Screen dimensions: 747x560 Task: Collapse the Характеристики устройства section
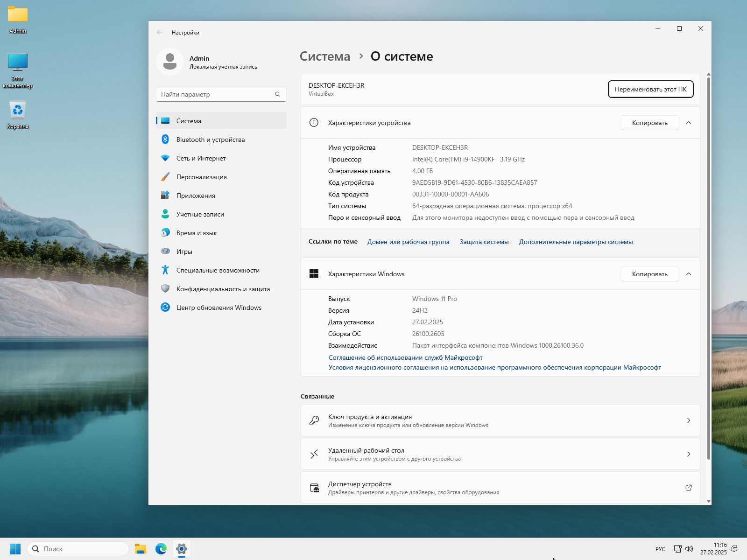click(689, 123)
